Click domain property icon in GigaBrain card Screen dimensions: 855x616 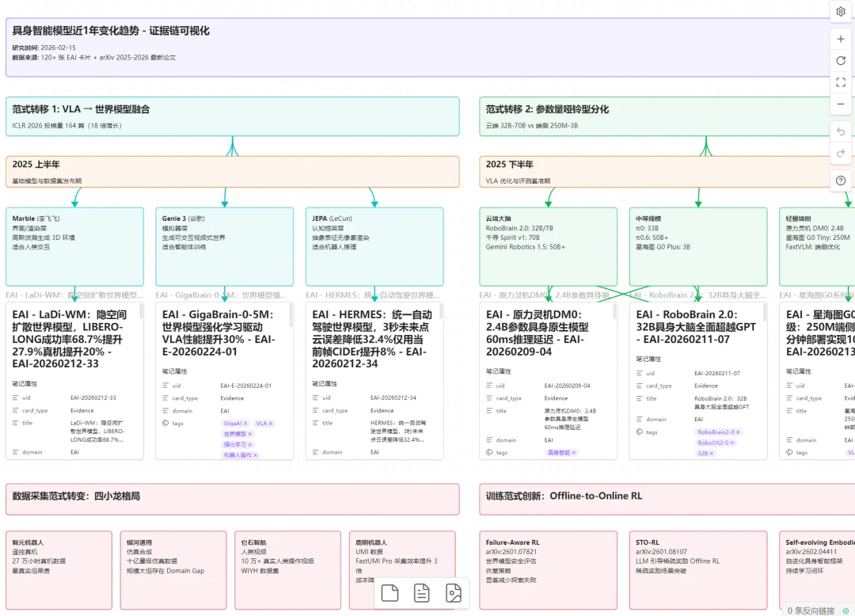165,411
